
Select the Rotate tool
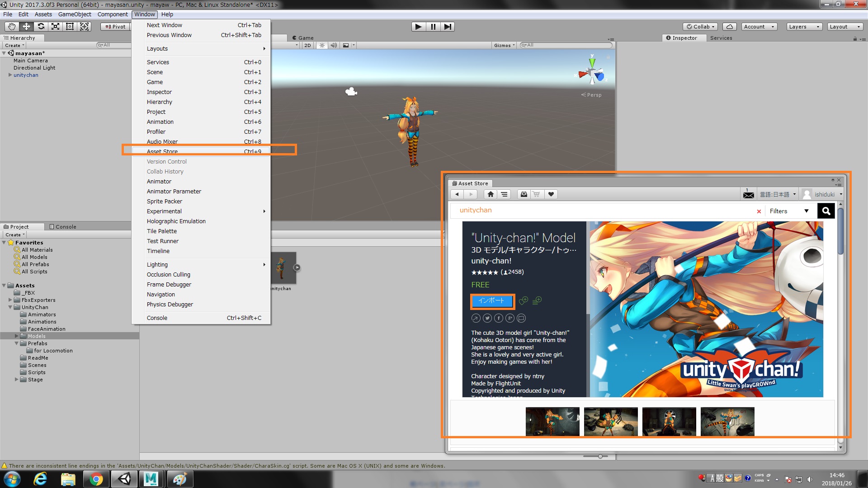pyautogui.click(x=41, y=27)
